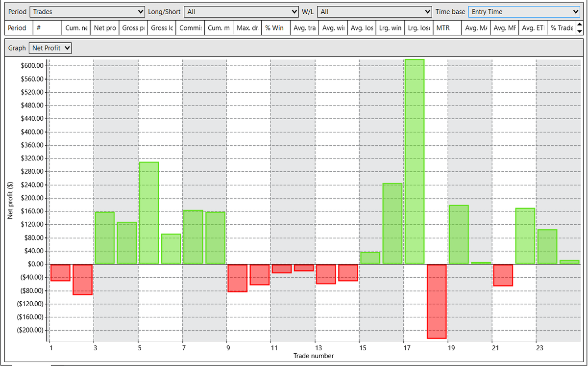Image resolution: width=588 pixels, height=366 pixels.
Task: Click the 'Time base' label text
Action: (x=450, y=12)
